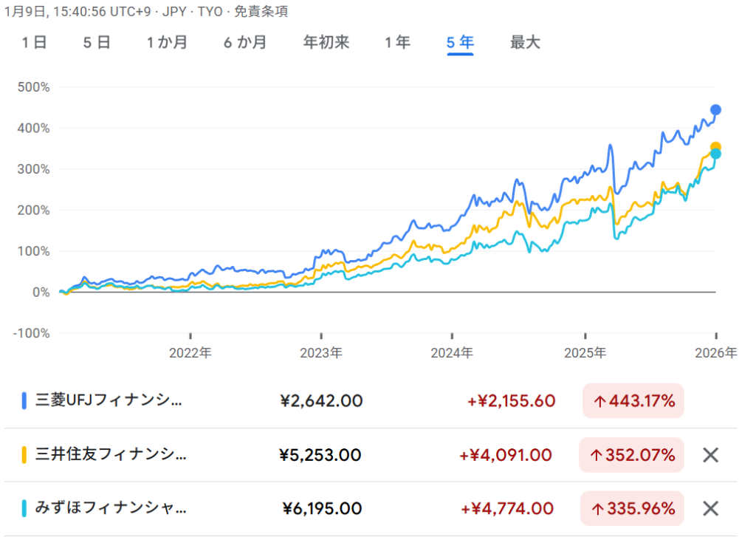Screen dimensions: 756x537
Task: Select the 1日 time range tab
Action: coord(34,43)
